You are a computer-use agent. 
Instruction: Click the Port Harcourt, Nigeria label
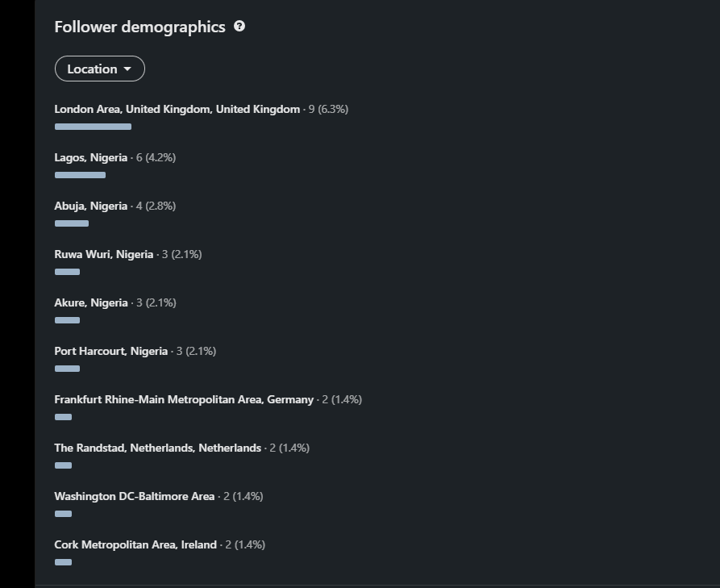[x=110, y=351]
